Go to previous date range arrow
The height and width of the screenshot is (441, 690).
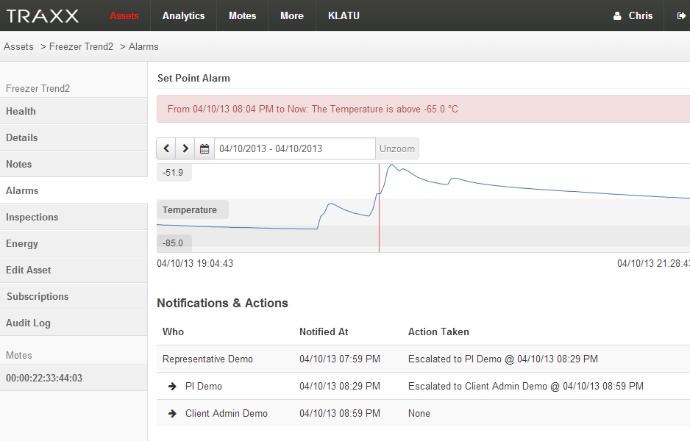pyautogui.click(x=167, y=149)
